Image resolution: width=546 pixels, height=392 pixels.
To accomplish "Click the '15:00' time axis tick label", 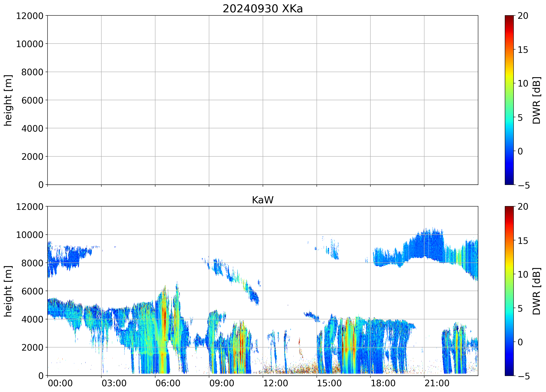I will (x=329, y=383).
